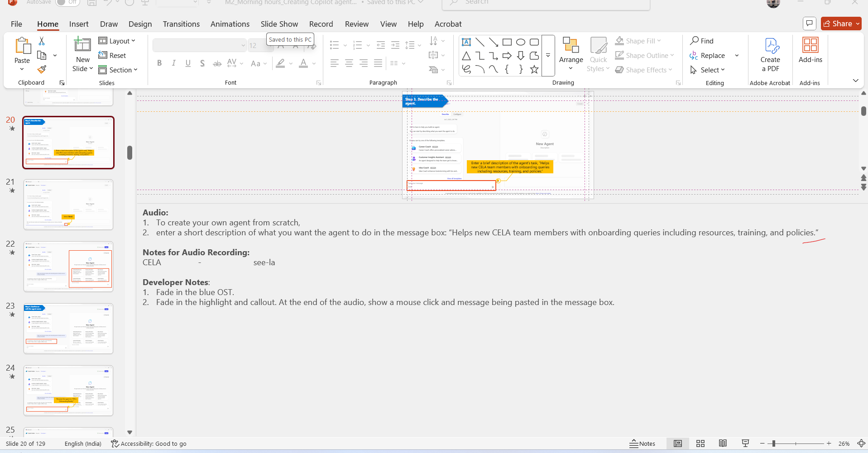The image size is (868, 453).
Task: Open the Comments pane icon
Action: tap(809, 24)
